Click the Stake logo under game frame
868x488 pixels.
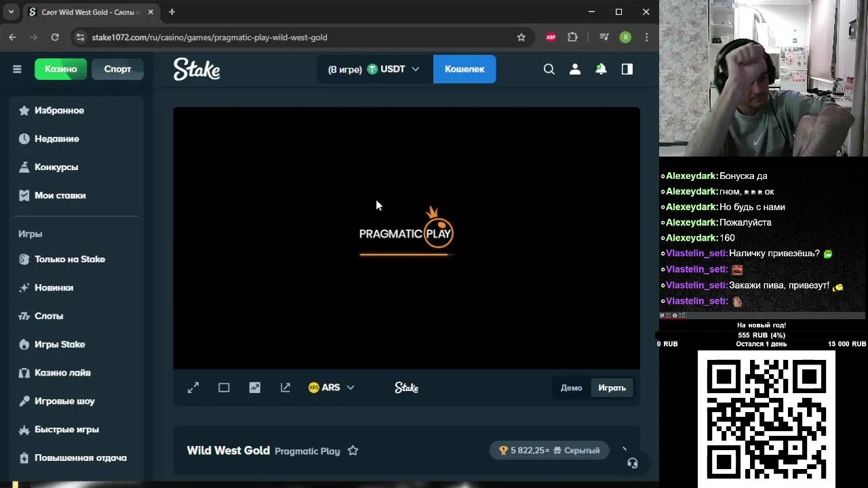click(406, 388)
